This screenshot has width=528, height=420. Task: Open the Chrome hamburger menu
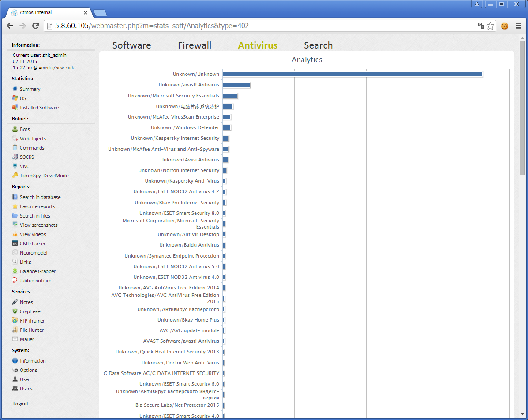[519, 26]
